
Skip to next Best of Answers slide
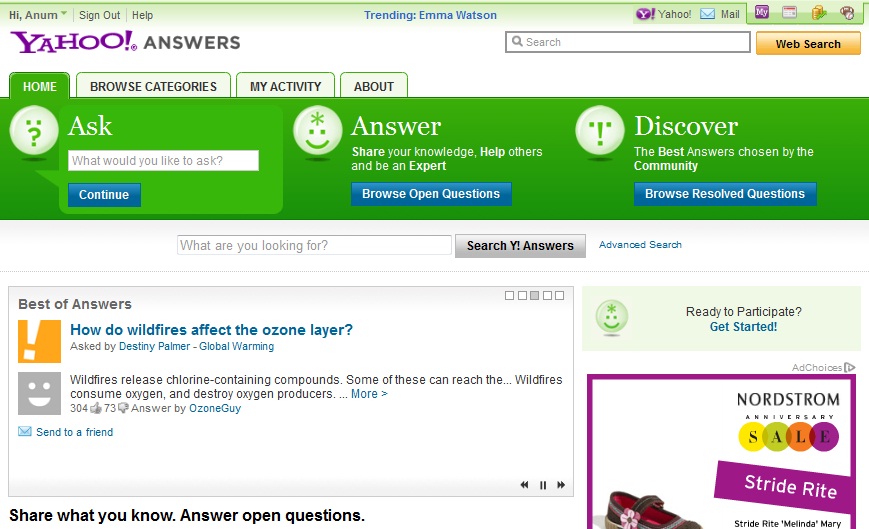(x=561, y=485)
